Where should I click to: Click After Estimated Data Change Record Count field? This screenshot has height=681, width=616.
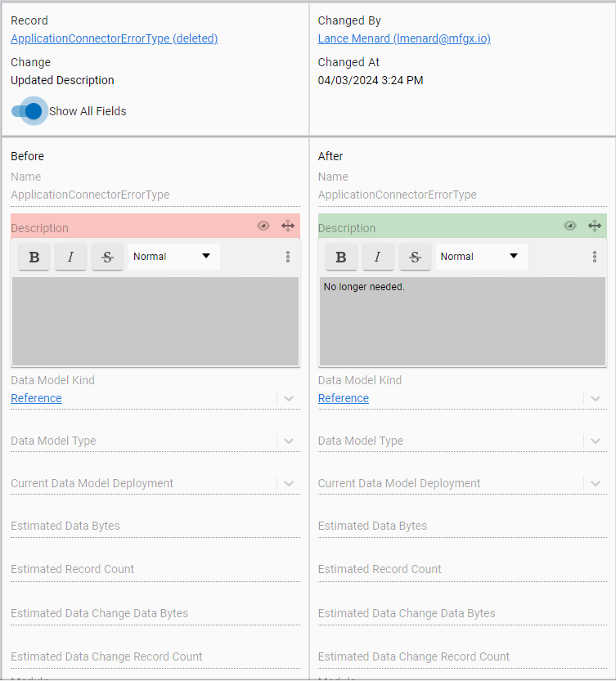click(462, 656)
